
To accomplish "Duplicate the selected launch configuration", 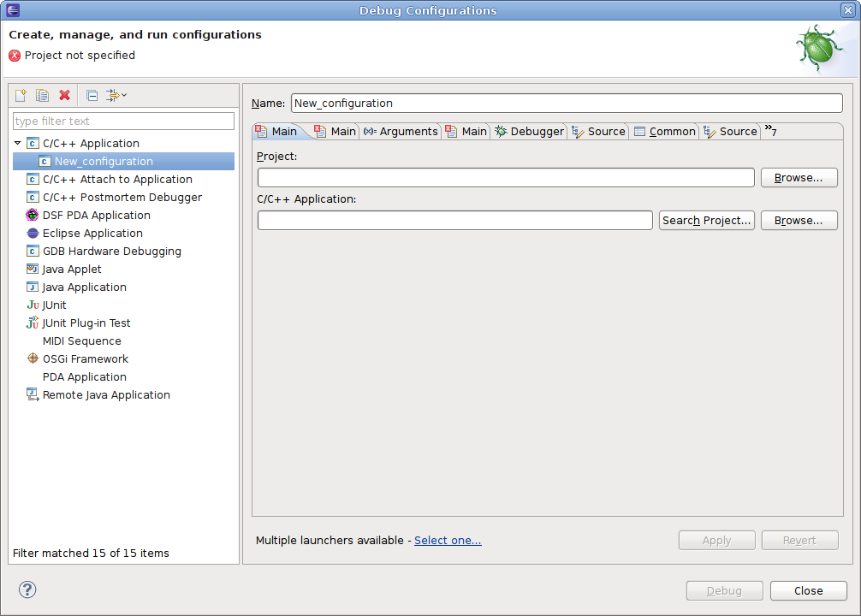I will tap(42, 95).
